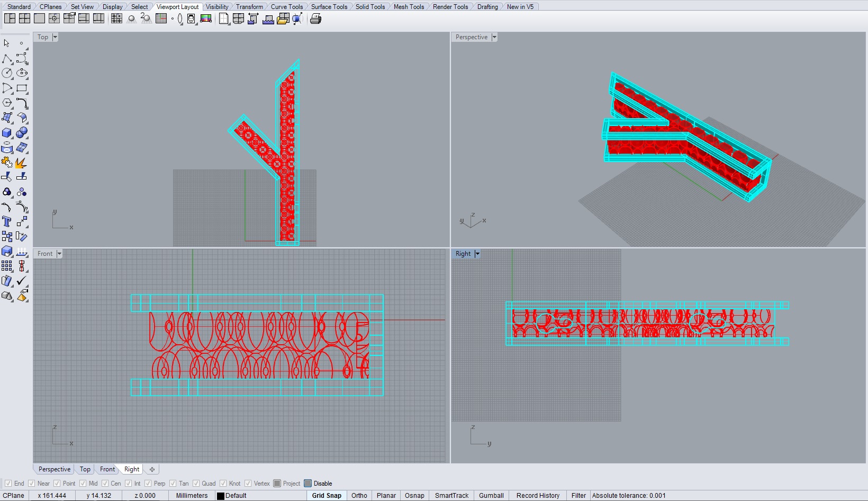The height and width of the screenshot is (501, 868).
Task: Click the 3 Viewports layout icon
Action: [x=10, y=19]
